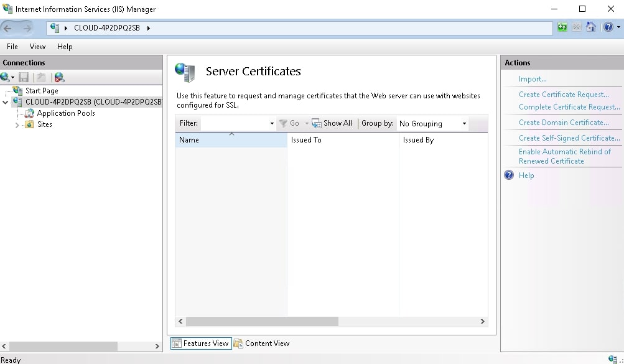This screenshot has width=624, height=364.
Task: Click the IIS Manager title bar icon
Action: click(x=7, y=8)
